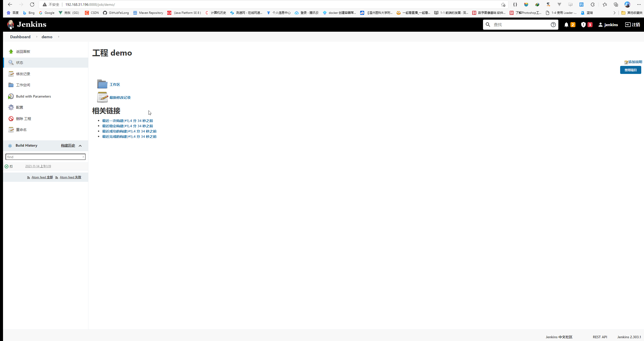Expand the demo breadcrumb dropdown
The width and height of the screenshot is (644, 341).
[58, 37]
